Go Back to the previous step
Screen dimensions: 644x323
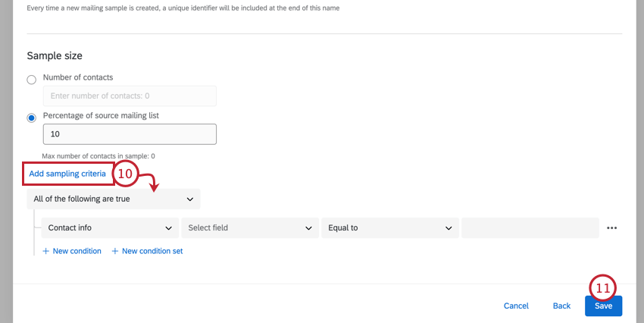coord(561,306)
